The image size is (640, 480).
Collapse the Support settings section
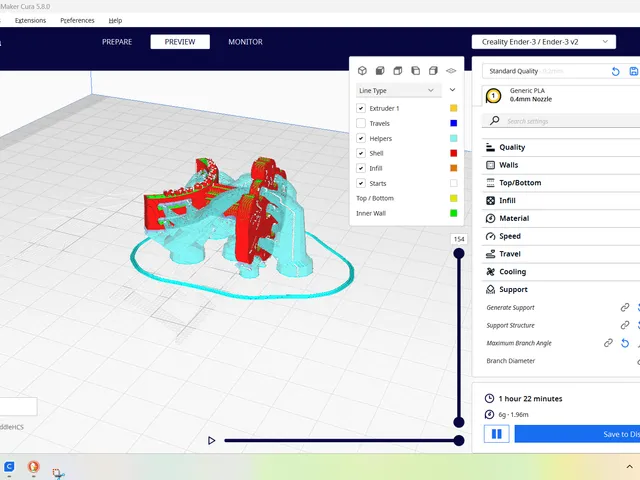[x=561, y=289]
